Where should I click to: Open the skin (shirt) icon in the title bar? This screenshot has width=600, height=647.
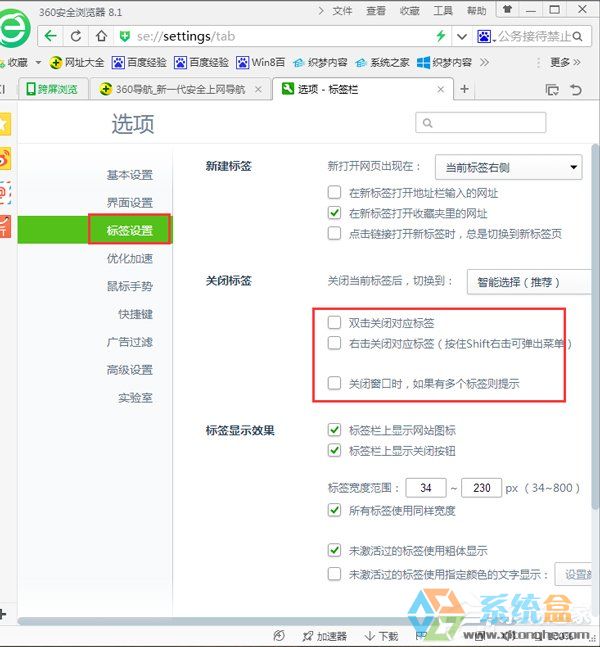pos(507,9)
